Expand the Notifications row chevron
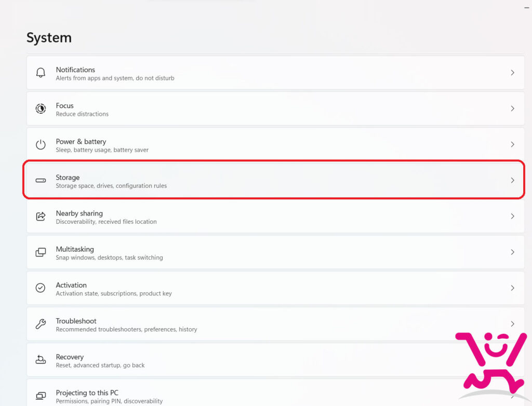Image resolution: width=532 pixels, height=406 pixels. (x=512, y=73)
